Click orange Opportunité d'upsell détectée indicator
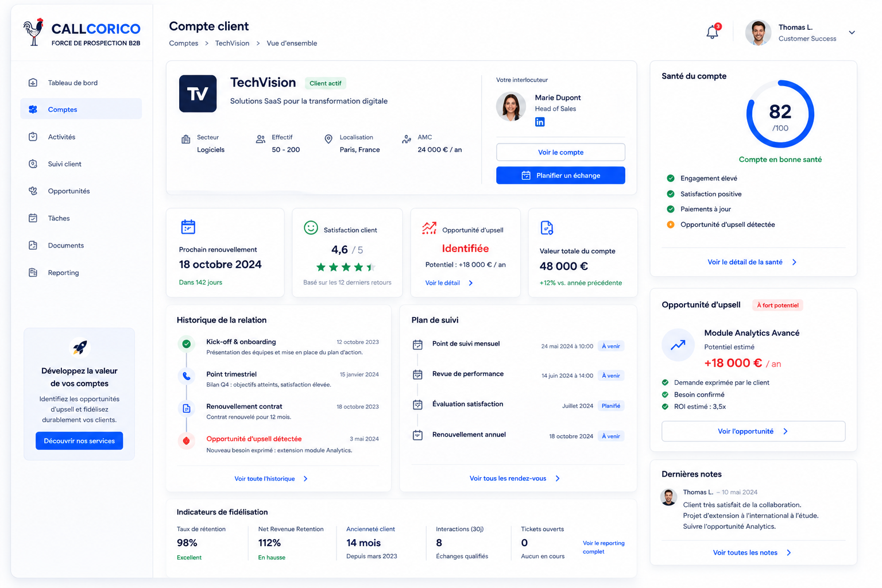 (670, 225)
